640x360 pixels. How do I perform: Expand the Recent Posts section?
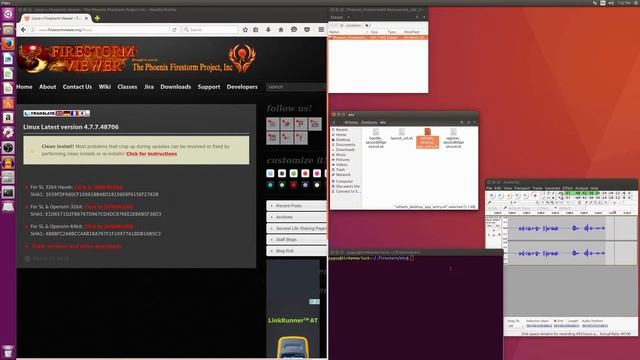(x=296, y=206)
